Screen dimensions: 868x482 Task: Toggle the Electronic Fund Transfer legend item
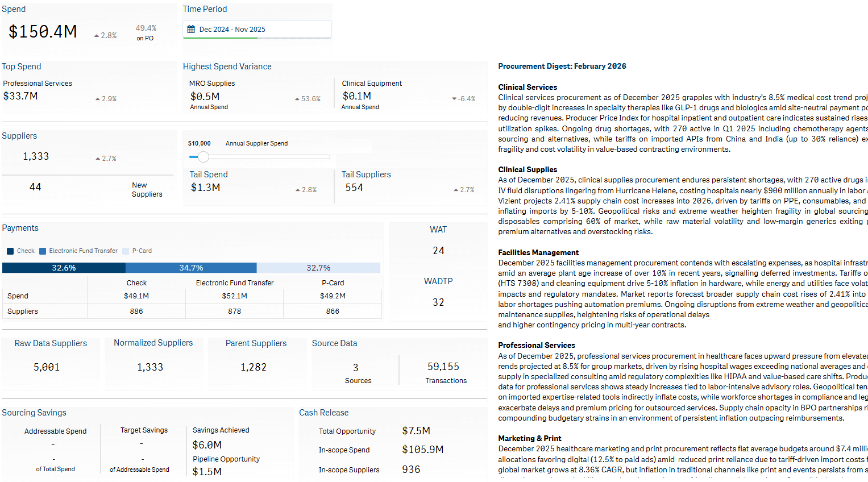click(78, 251)
